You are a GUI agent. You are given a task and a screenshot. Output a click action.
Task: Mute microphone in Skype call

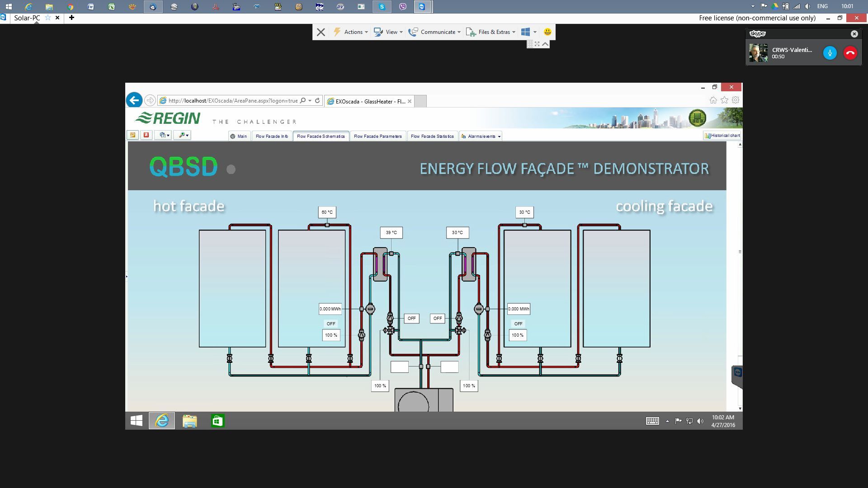830,53
